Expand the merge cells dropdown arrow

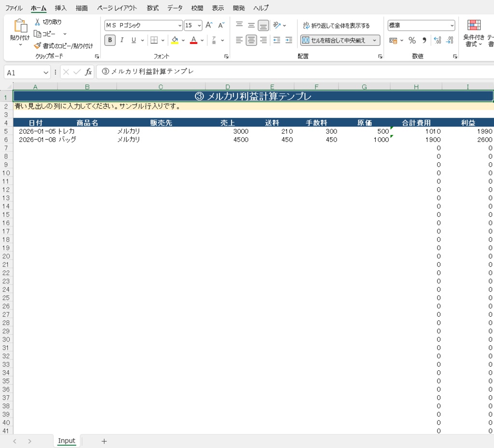click(x=374, y=40)
